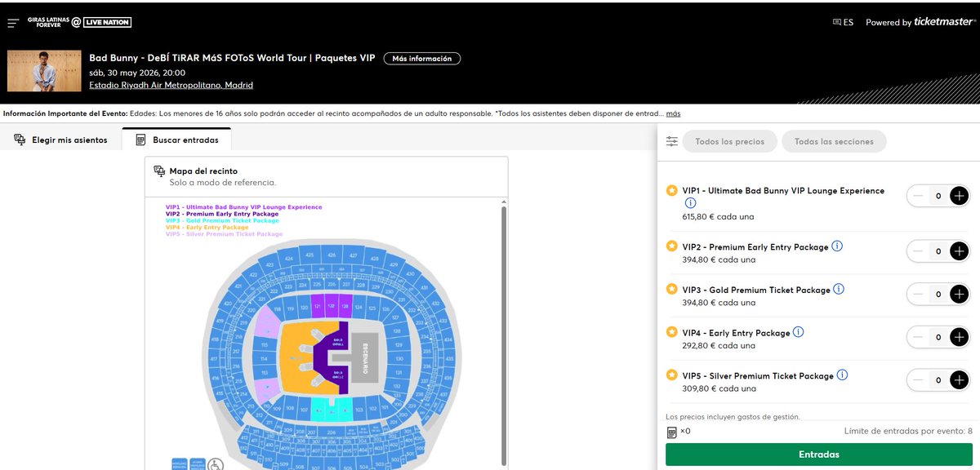
Task: Click the ticket list icon beside Buscar entradas
Action: tap(141, 140)
